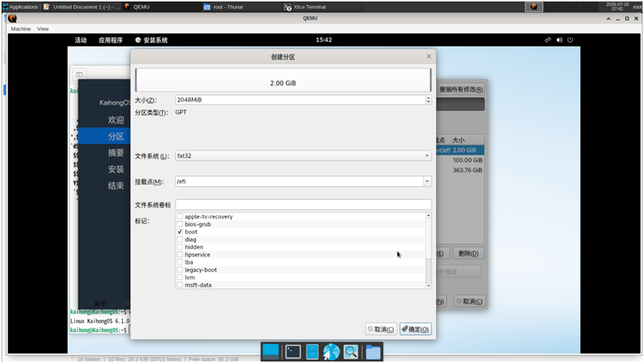Expand the mount point dropdown arrow
Viewport: 644px width, 363px height.
pos(427,181)
